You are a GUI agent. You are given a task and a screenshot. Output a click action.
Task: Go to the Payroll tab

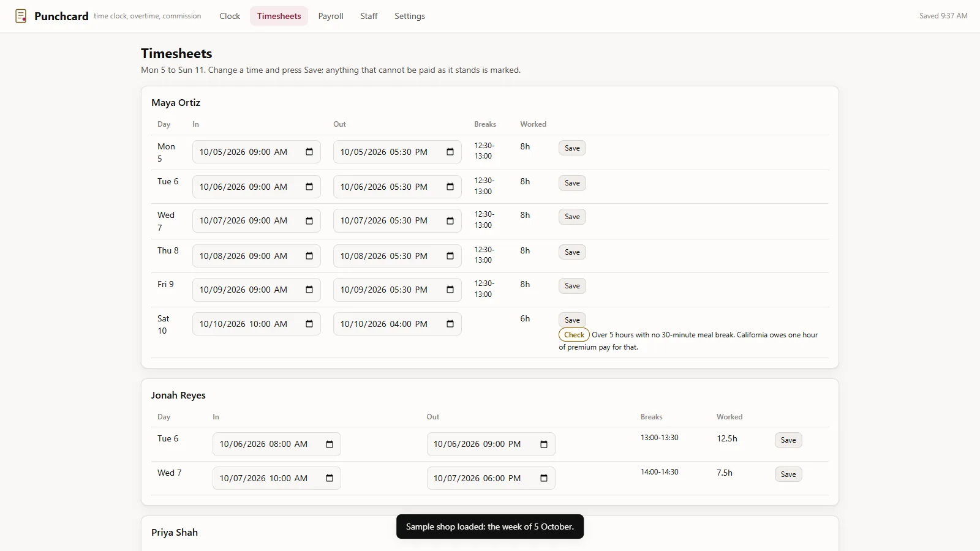tap(331, 16)
